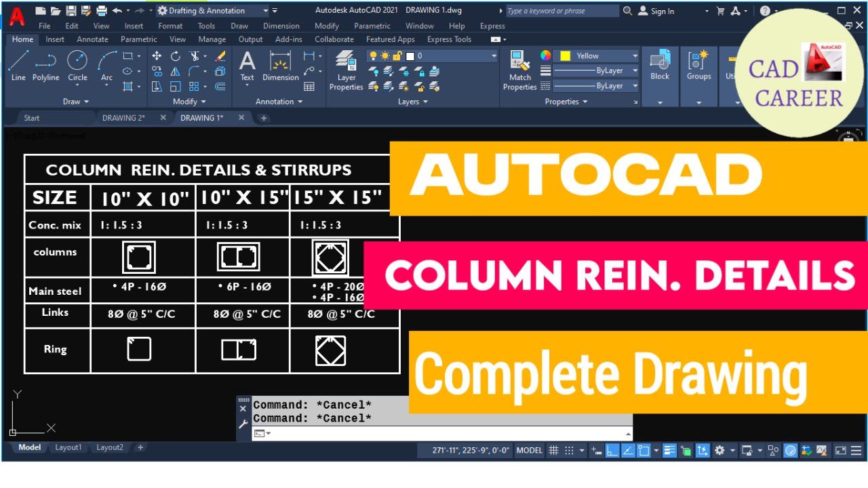Expand the Layers panel
Image resolution: width=868 pixels, height=488 pixels.
point(412,102)
